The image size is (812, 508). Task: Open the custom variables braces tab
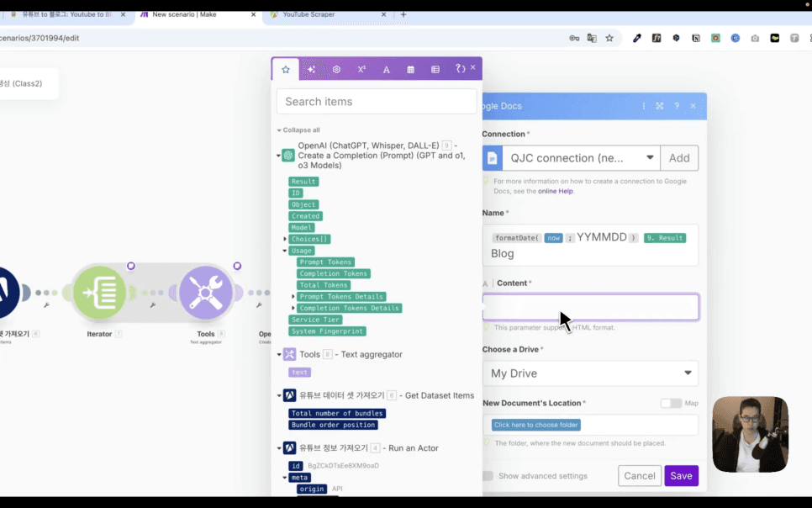(460, 68)
